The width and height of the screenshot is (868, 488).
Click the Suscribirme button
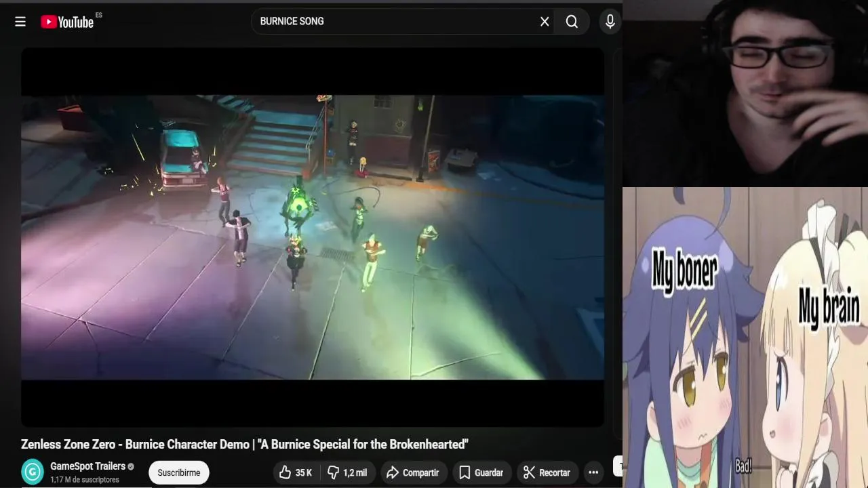point(179,472)
